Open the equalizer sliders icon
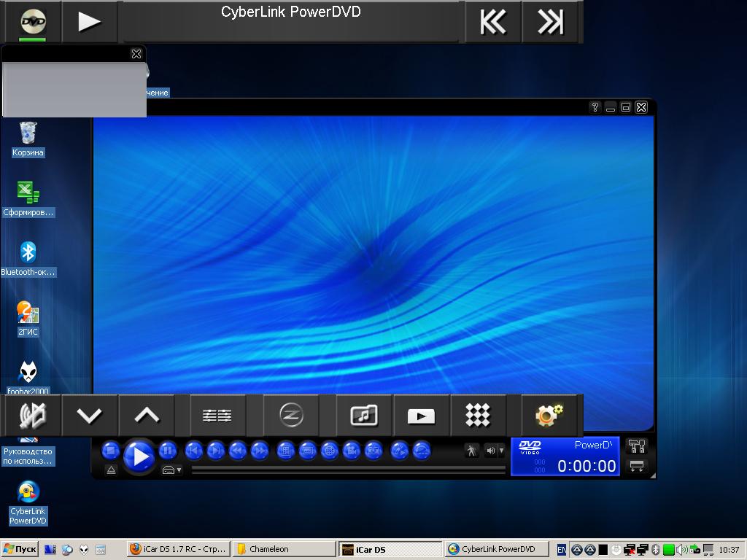 (217, 416)
